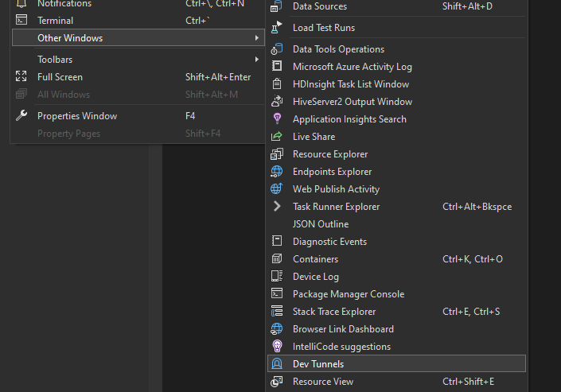Select Resource View entry
The image size is (561, 392).
(322, 382)
